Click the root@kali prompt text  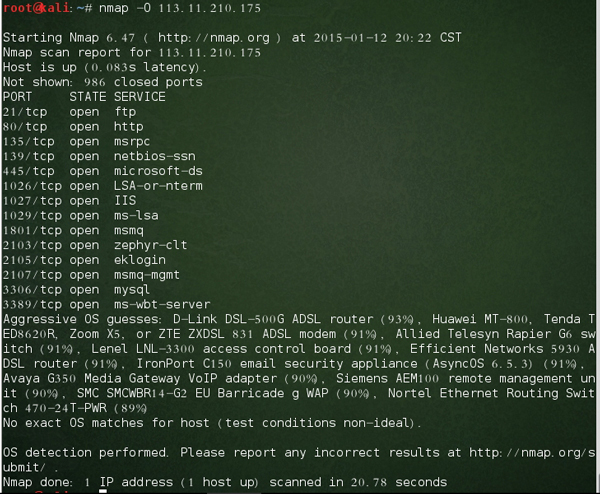click(36, 8)
